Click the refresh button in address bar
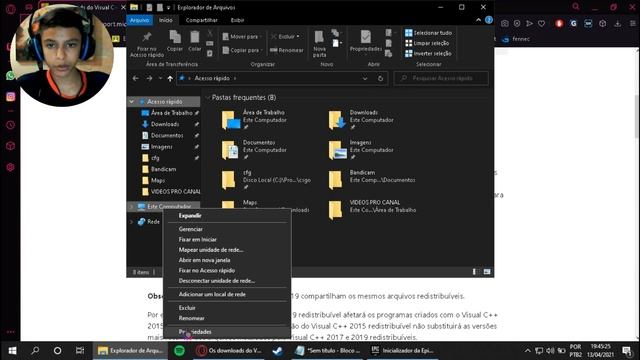Viewport: 640px width, 360px height. click(x=380, y=78)
